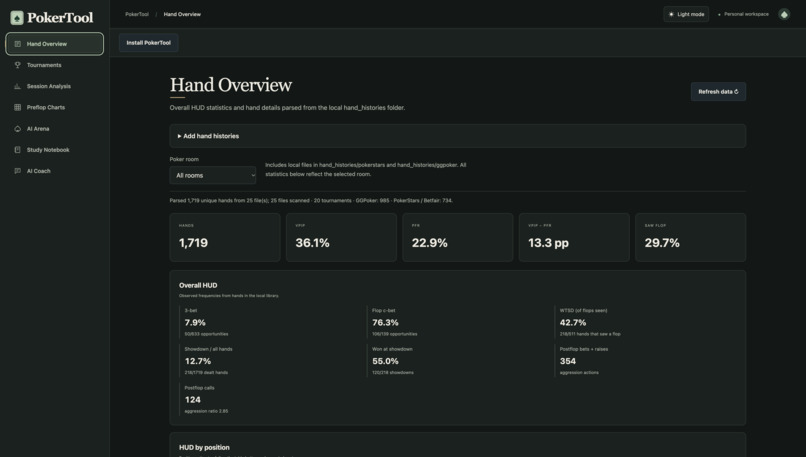The image size is (806, 457).
Task: Click the VPIP 36.1% stat card
Action: point(341,237)
